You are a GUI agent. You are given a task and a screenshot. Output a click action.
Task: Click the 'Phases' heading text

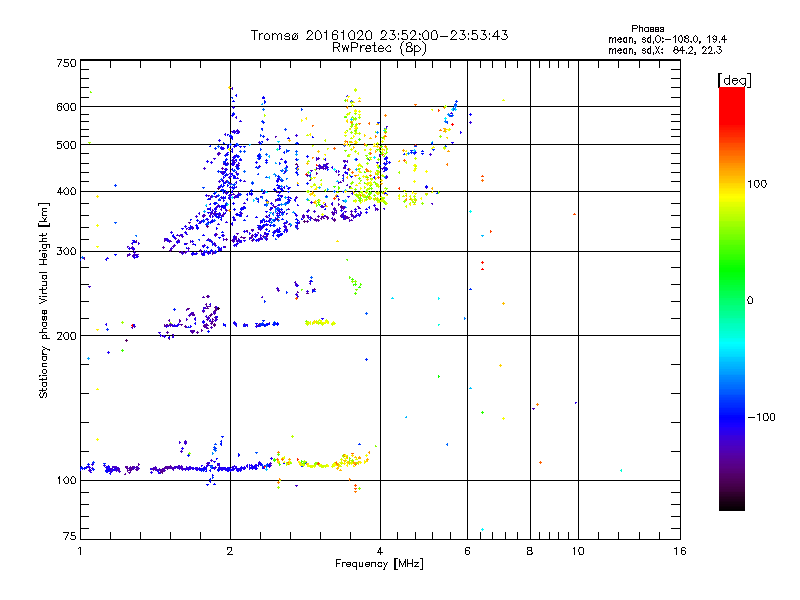(647, 29)
